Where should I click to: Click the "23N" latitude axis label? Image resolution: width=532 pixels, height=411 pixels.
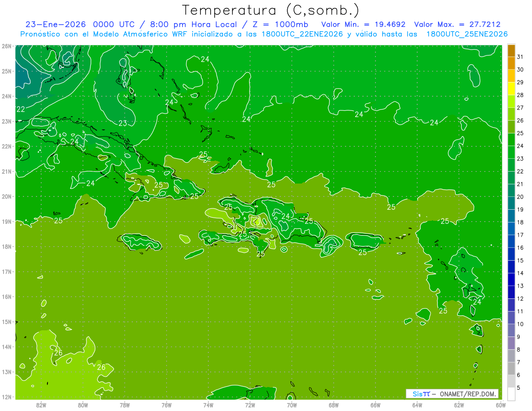(6, 121)
